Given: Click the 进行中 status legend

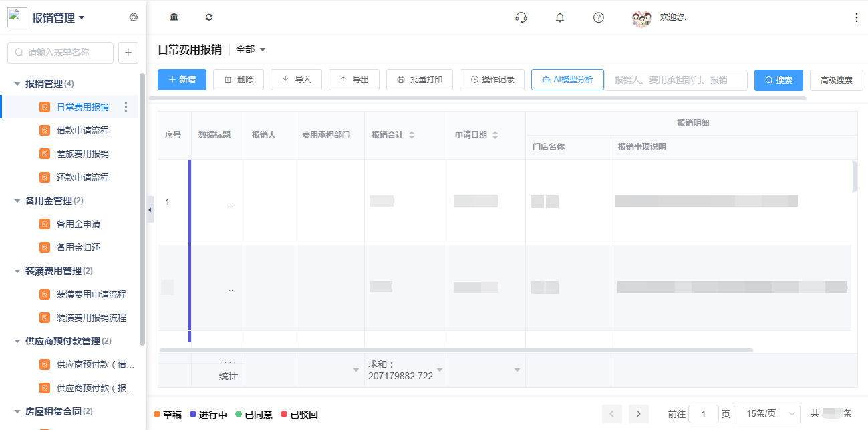Looking at the screenshot, I should click(x=208, y=415).
